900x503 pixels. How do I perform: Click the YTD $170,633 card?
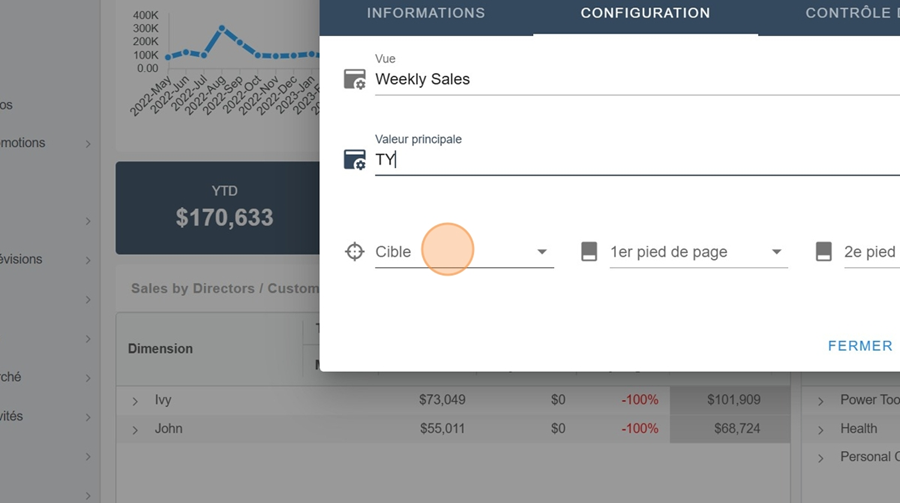pos(224,207)
